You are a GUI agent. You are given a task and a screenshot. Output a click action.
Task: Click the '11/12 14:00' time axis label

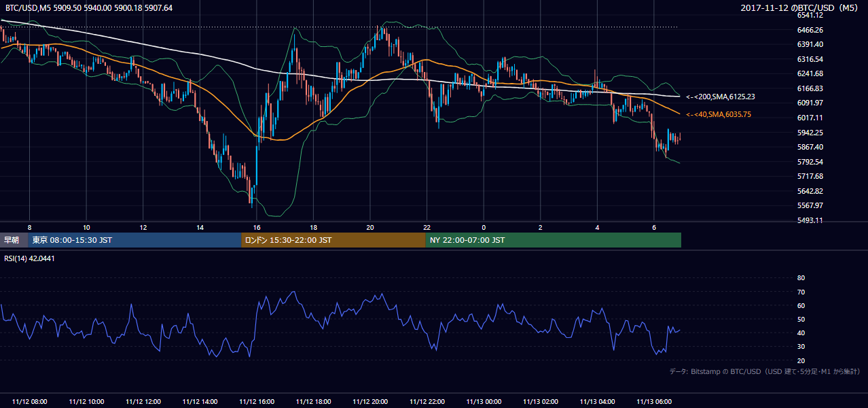click(200, 402)
